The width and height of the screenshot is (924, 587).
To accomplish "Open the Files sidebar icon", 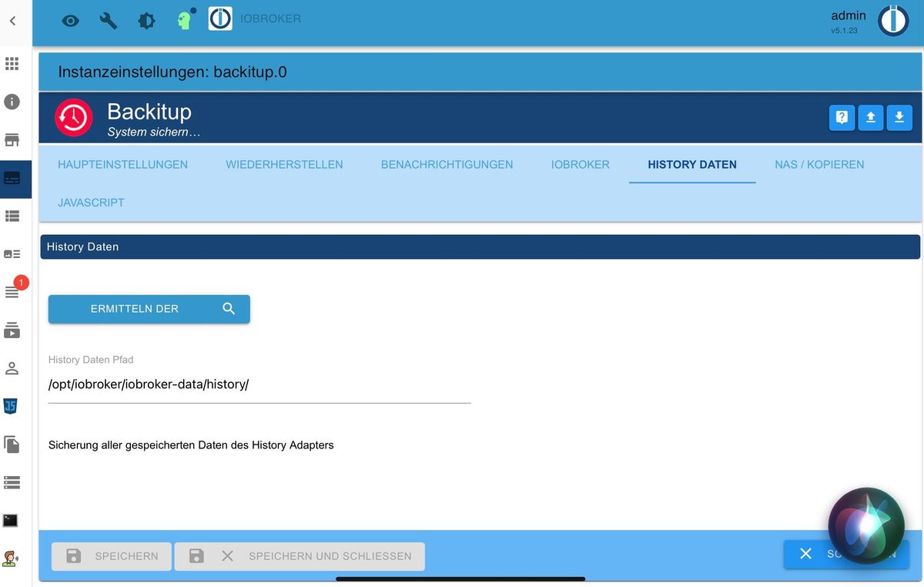I will tap(12, 444).
